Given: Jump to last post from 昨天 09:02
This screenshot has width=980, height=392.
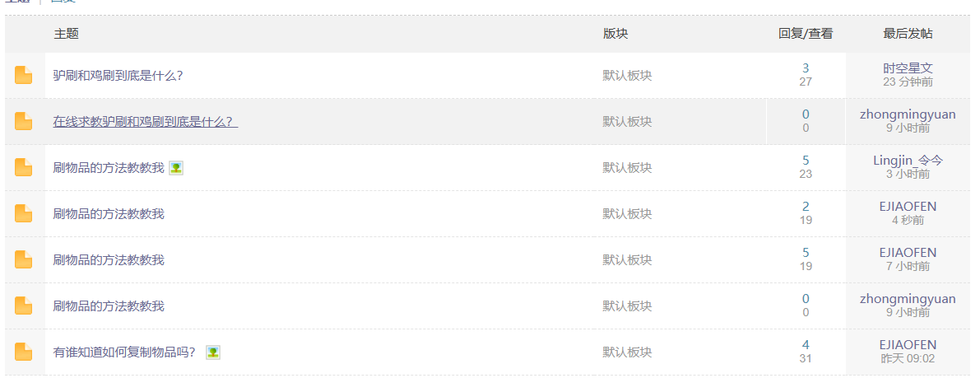Looking at the screenshot, I should (x=908, y=359).
